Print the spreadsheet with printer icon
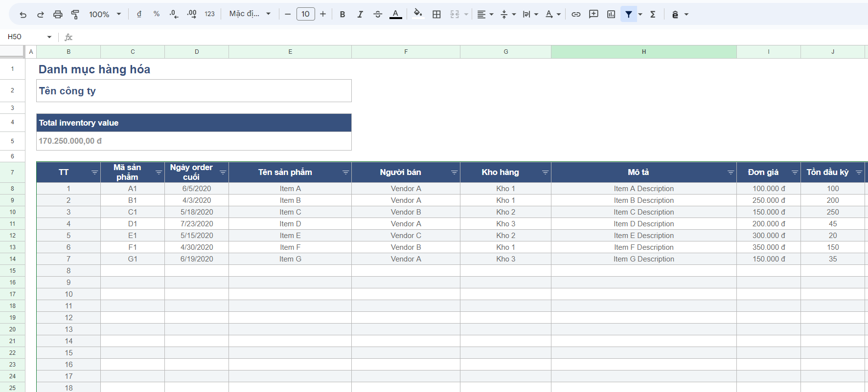Image resolution: width=868 pixels, height=392 pixels. point(58,15)
